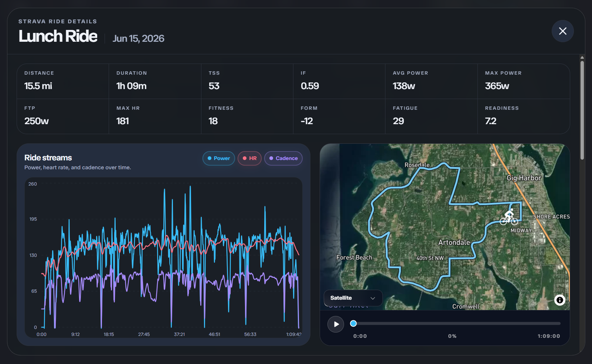Click the vertical scrollbar thumb
The width and height of the screenshot is (592, 364).
click(x=582, y=110)
